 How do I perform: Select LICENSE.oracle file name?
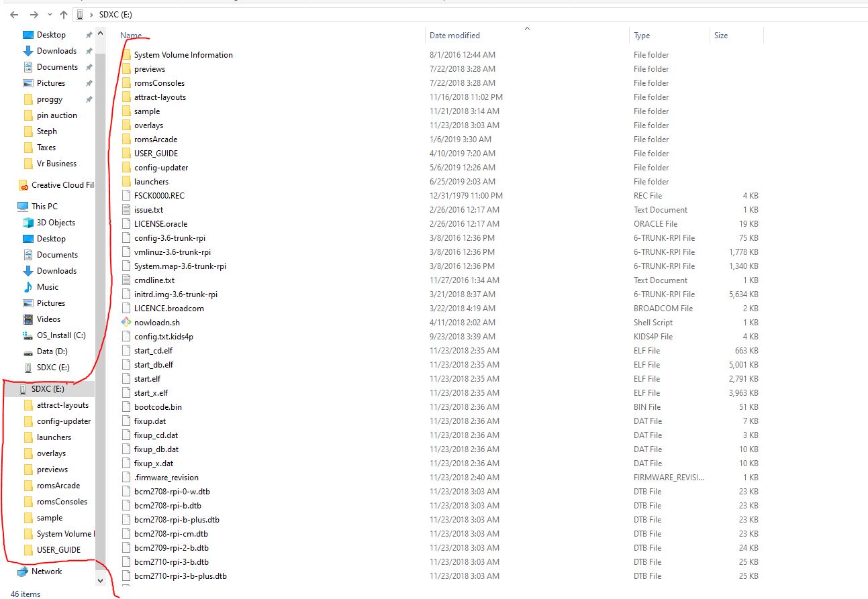(160, 224)
